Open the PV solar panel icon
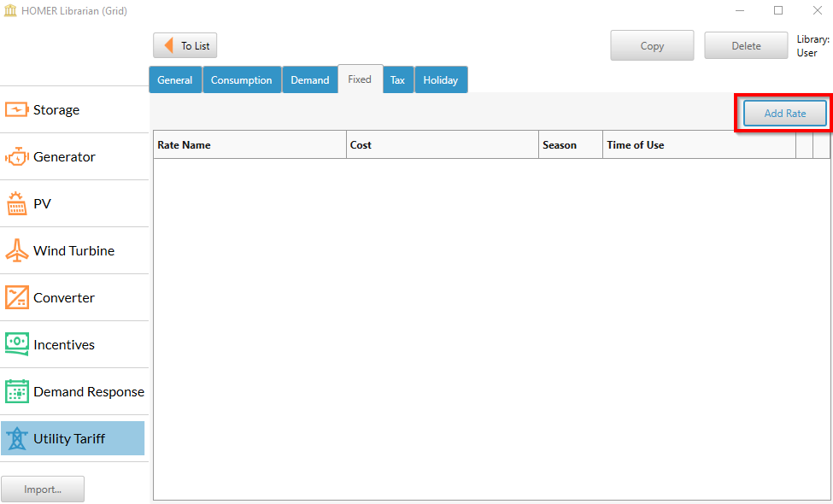833x504 pixels. pos(17,204)
